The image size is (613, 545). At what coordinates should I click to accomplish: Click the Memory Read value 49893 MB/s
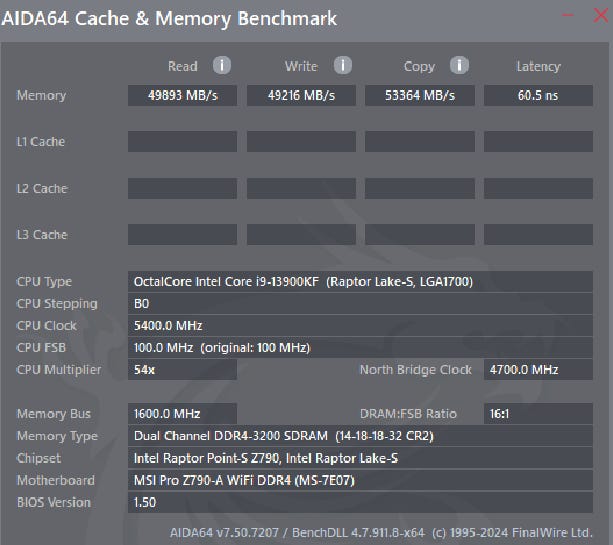(x=182, y=95)
